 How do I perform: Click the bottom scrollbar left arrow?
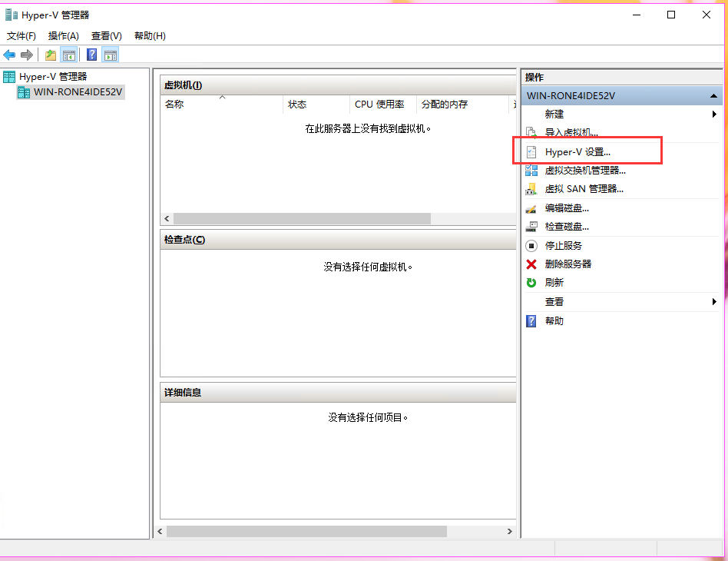pyautogui.click(x=160, y=531)
